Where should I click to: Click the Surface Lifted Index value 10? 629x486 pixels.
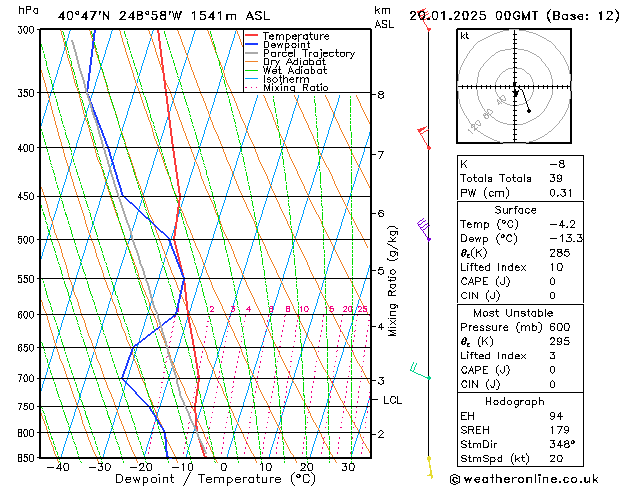[x=556, y=267]
